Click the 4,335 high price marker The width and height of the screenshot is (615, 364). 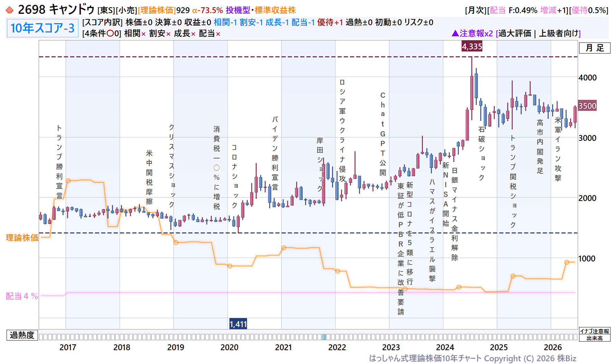(472, 47)
